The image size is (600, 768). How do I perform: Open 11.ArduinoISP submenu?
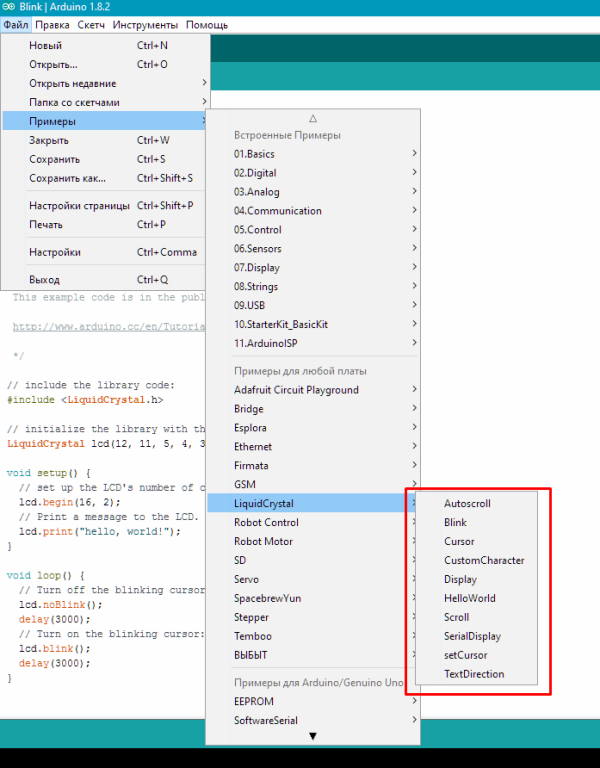313,343
